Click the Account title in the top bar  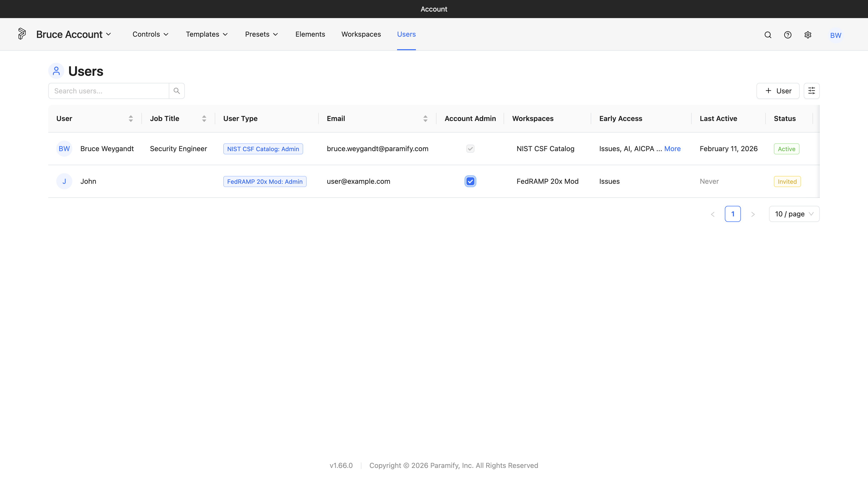[434, 9]
